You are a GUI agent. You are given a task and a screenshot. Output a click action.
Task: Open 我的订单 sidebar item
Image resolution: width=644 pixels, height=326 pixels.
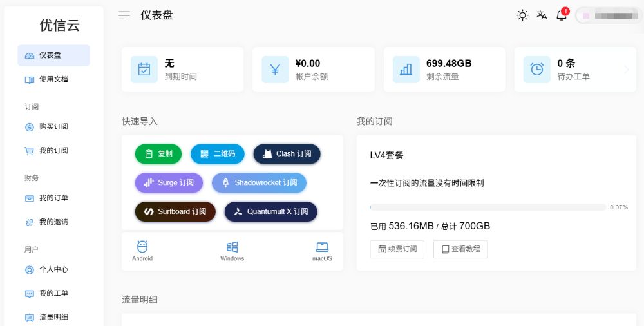pos(54,198)
